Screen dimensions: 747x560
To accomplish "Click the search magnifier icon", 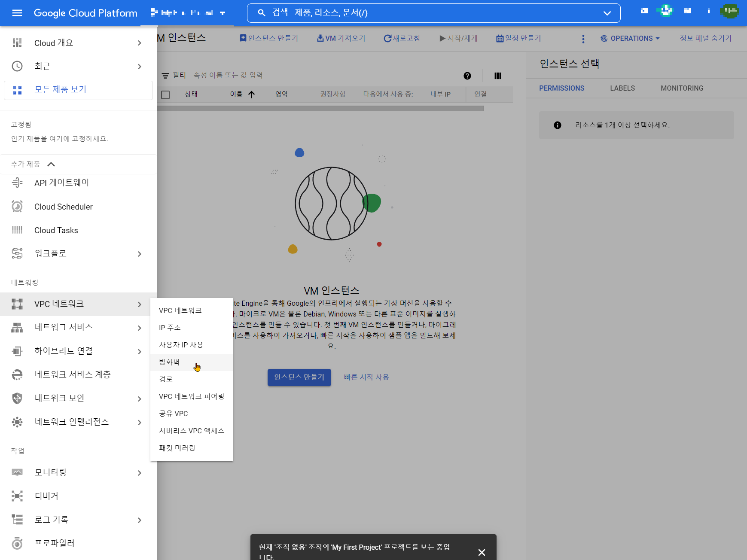I will click(262, 13).
